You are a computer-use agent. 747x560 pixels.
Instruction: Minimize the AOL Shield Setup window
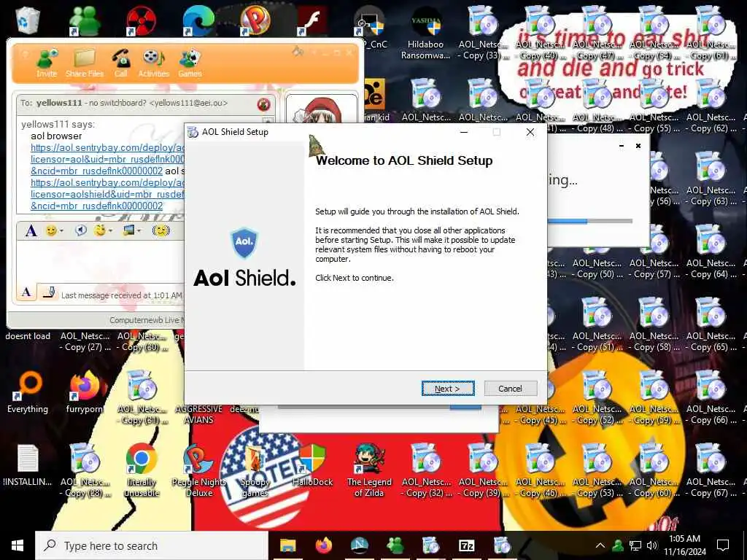coord(463,132)
